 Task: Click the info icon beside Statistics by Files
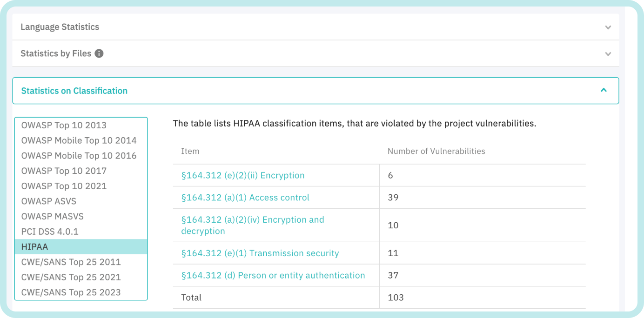pyautogui.click(x=99, y=53)
